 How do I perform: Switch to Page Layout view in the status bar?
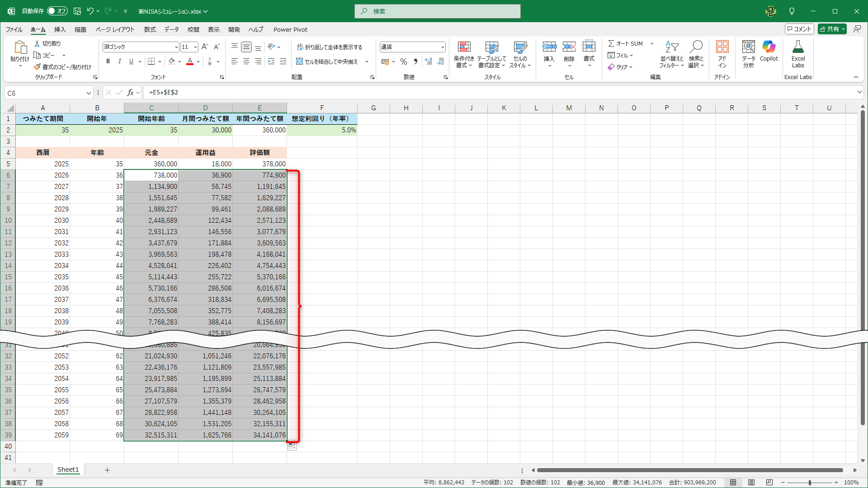pos(751,483)
